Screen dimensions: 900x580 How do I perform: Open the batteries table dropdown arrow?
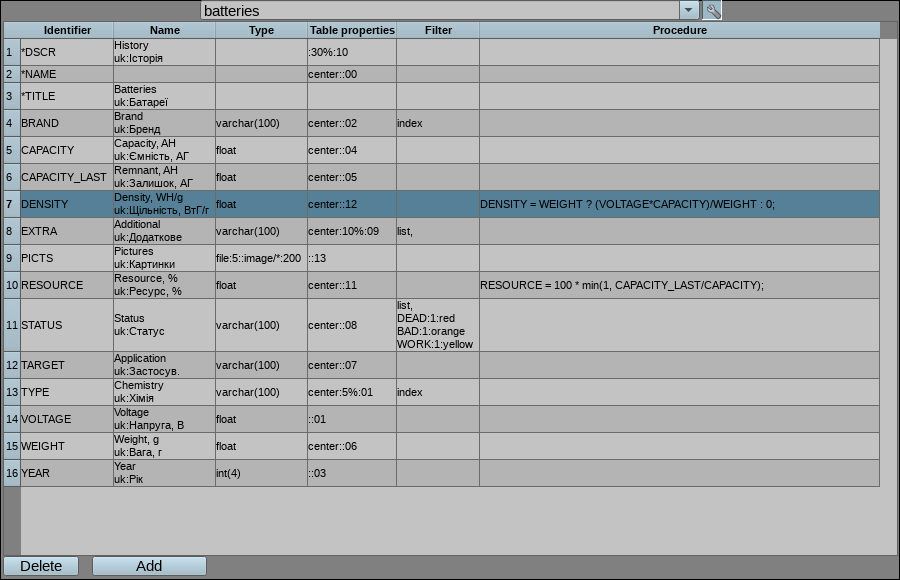[689, 11]
